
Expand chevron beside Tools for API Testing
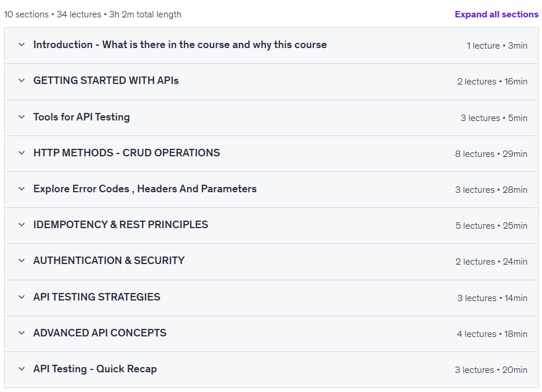point(21,117)
